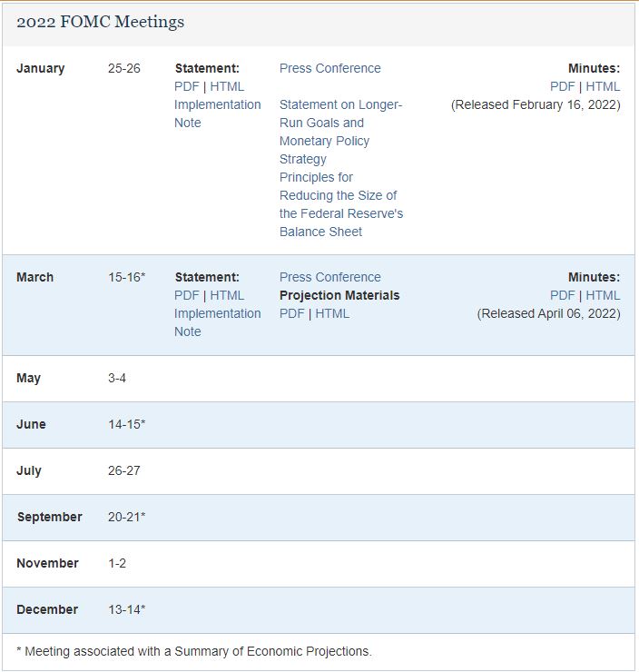Click the '2022 FOMC Meetings' heading
The width and height of the screenshot is (639, 672).
(100, 22)
